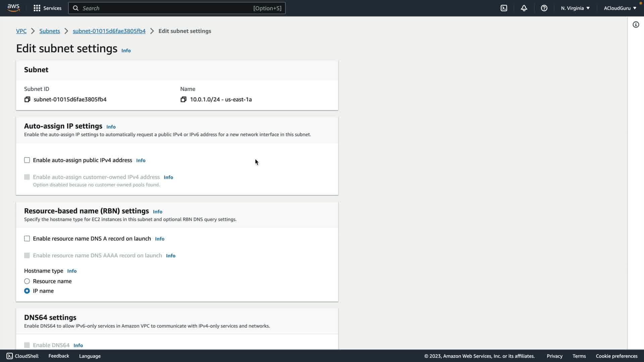Enable auto-assign public IPv4 address
This screenshot has width=644, height=362.
[27, 160]
